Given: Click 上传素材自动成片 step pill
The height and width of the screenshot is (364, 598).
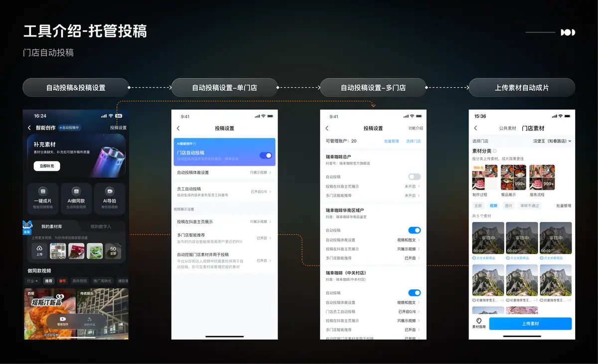Looking at the screenshot, I should click(522, 88).
